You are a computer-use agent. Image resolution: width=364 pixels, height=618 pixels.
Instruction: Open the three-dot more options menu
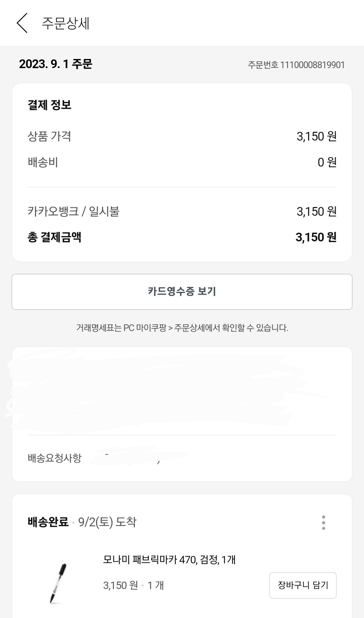(x=324, y=522)
